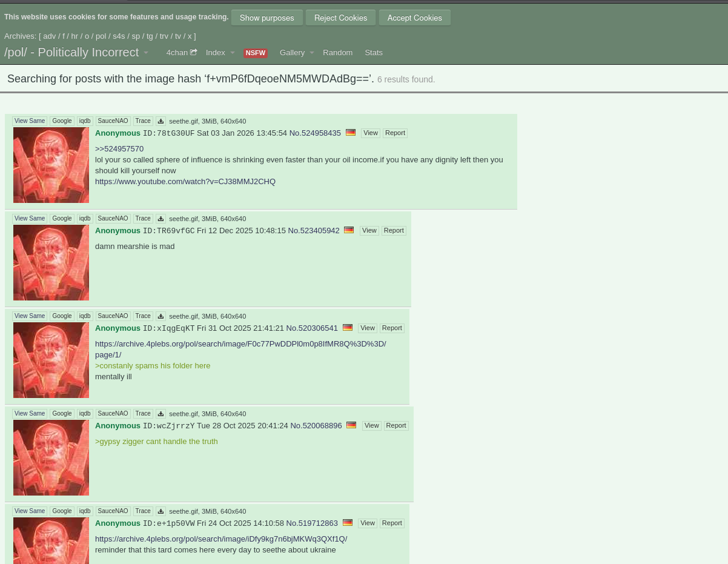
Task: Click Show purposes cookie button
Action: click(x=267, y=18)
